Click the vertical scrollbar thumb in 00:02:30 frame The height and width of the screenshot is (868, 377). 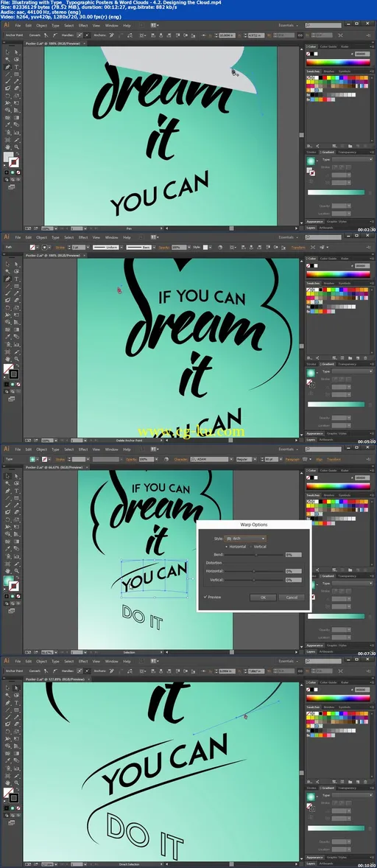point(301,135)
